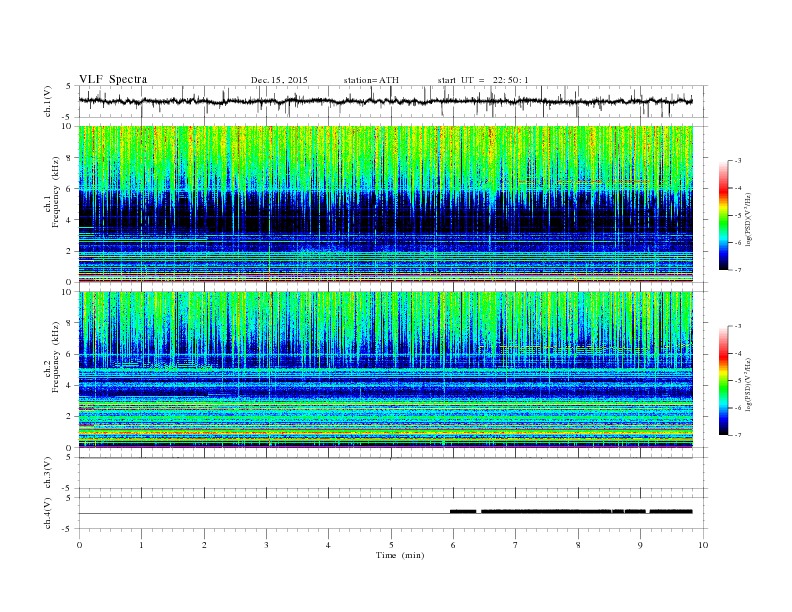The width and height of the screenshot is (792, 612).
Task: Click the ch.4 black signal bar
Action: click(x=571, y=511)
